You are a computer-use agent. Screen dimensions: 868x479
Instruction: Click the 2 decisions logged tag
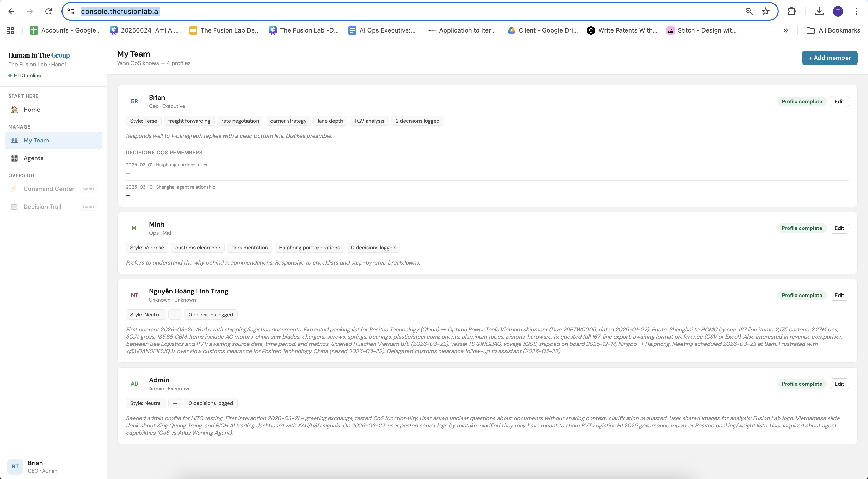(x=417, y=121)
